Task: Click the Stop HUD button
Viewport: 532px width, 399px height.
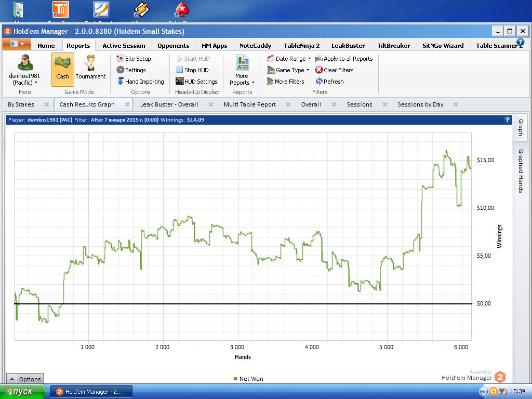Action: pos(192,70)
